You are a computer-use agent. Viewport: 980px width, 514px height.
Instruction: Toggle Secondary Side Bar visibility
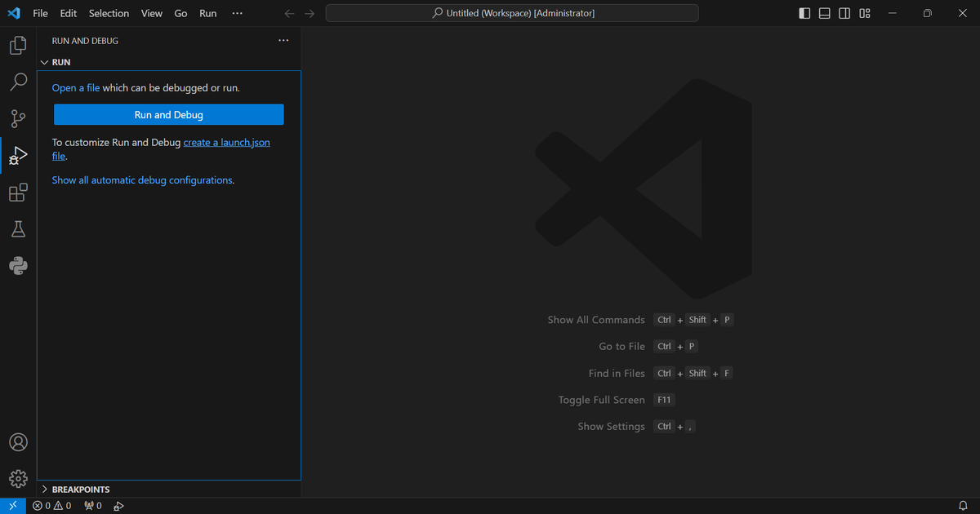click(x=844, y=13)
